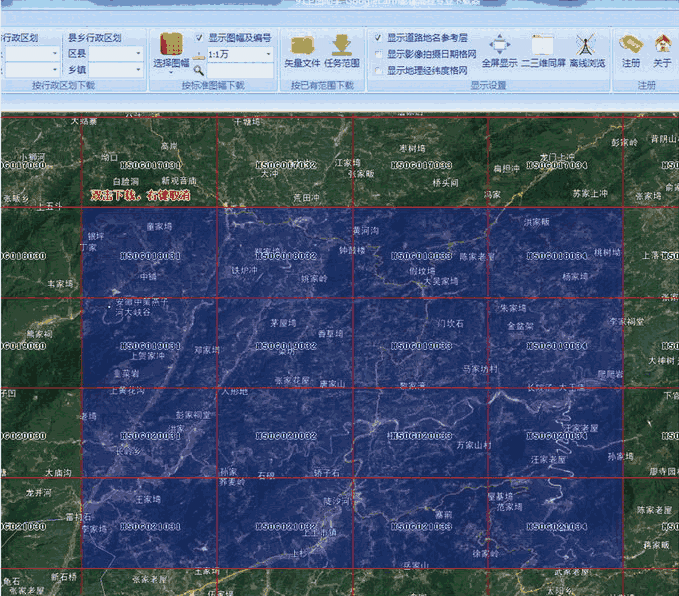Uncheck 显示道路地名参考层

378,38
